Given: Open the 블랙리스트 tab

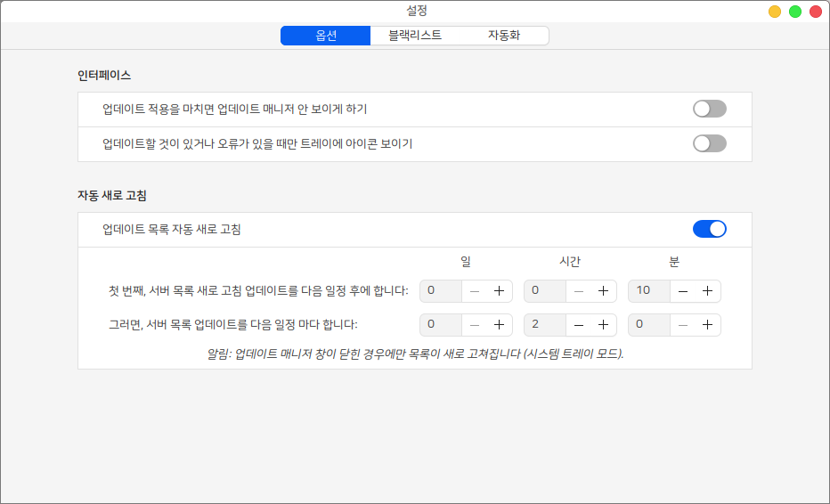Looking at the screenshot, I should pos(414,36).
